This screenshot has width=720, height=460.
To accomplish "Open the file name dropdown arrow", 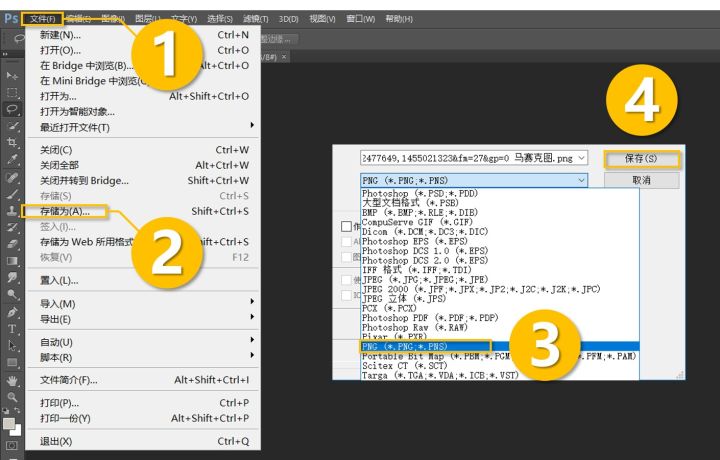I will [x=581, y=158].
